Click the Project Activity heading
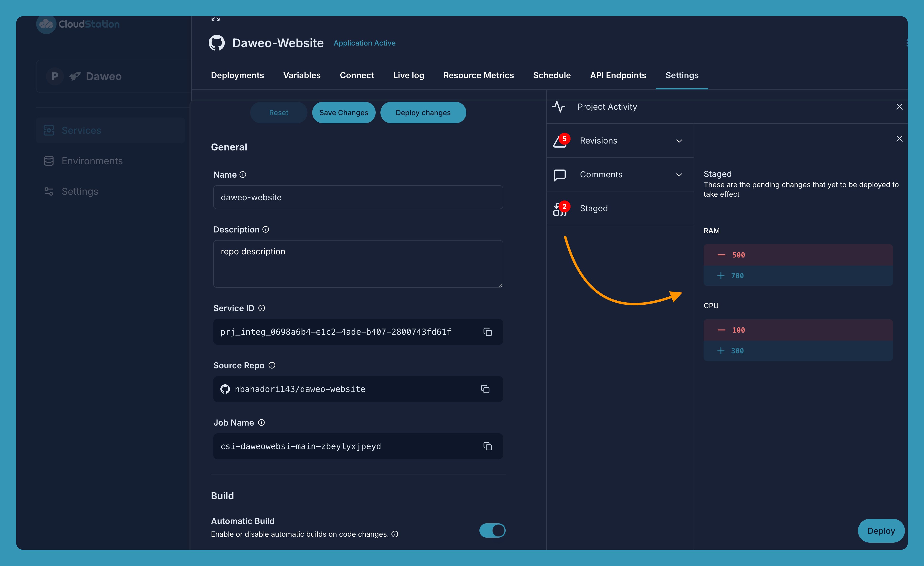Image resolution: width=924 pixels, height=566 pixels. tap(607, 107)
